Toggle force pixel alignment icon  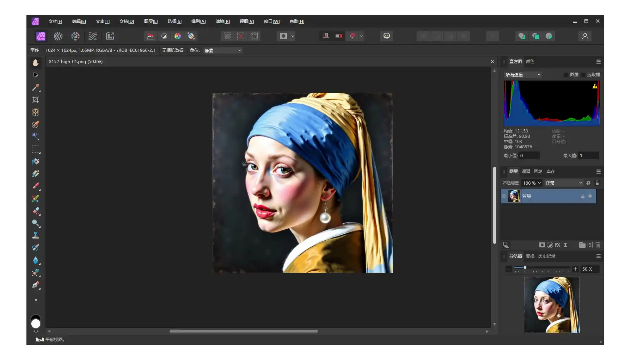click(x=326, y=36)
